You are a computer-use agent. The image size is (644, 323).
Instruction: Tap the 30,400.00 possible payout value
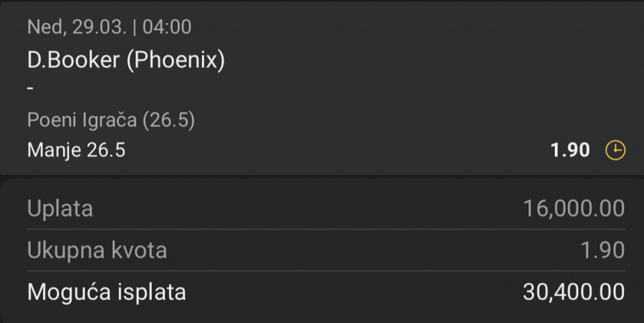[x=574, y=292]
